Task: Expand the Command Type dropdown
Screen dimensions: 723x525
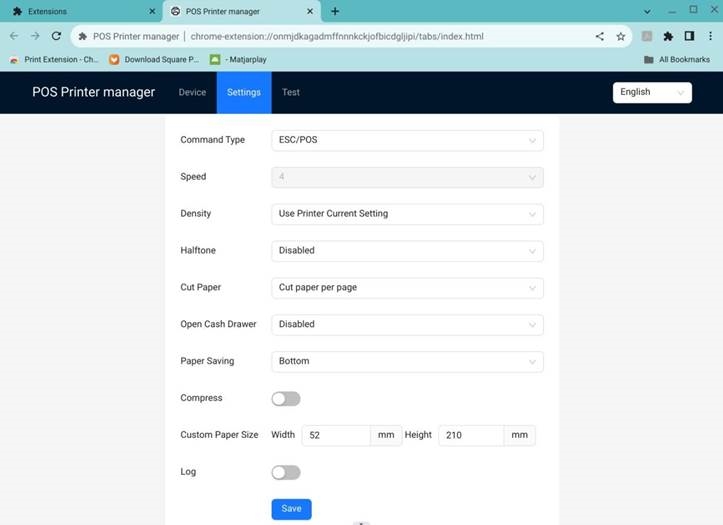Action: click(x=407, y=140)
